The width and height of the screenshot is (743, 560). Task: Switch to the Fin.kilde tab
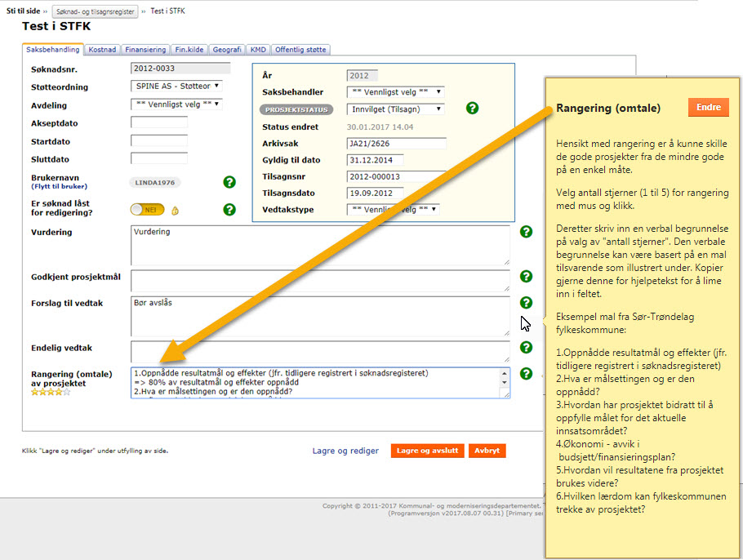click(x=189, y=50)
